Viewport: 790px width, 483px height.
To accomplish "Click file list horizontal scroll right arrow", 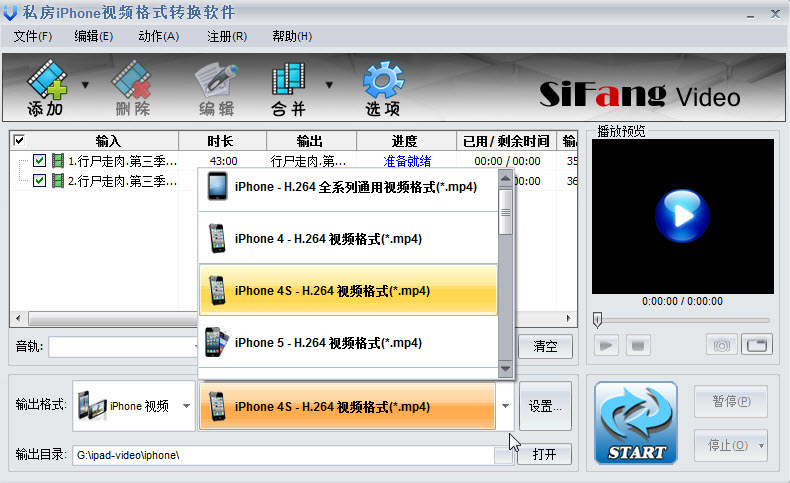I will pos(569,318).
